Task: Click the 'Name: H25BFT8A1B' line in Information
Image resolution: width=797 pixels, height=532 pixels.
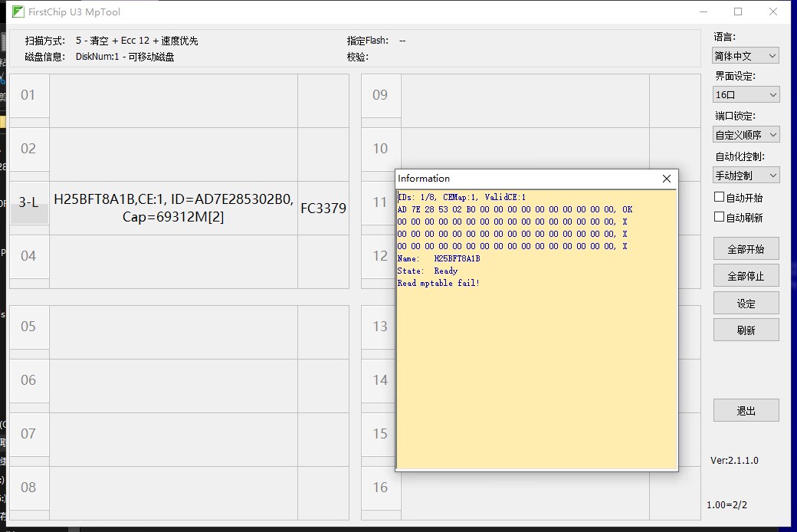Action: [x=438, y=259]
